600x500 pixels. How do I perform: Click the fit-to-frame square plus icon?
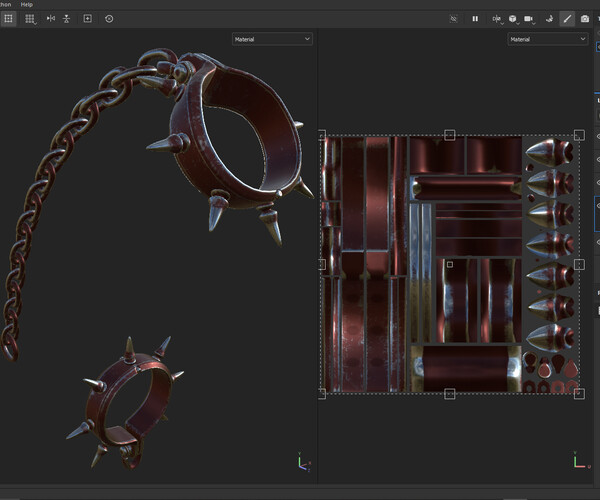click(x=88, y=19)
